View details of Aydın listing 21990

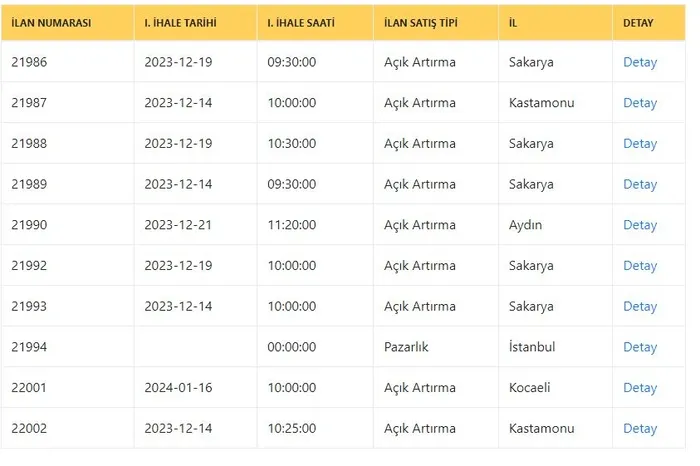640,225
